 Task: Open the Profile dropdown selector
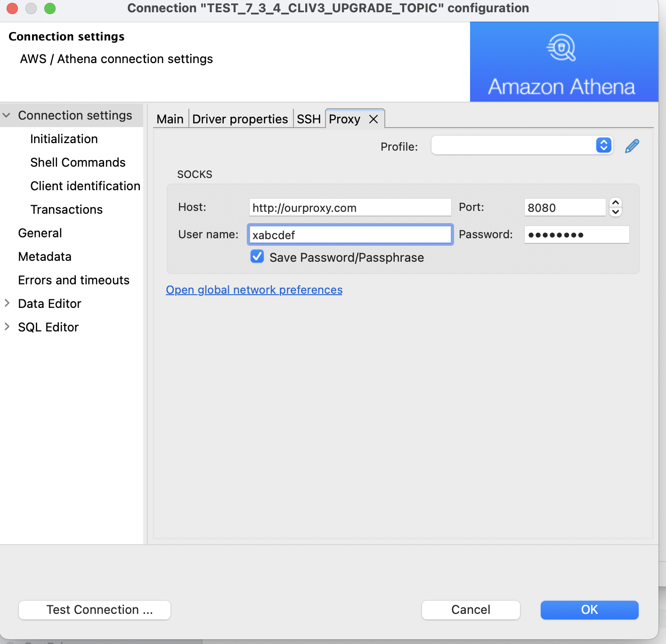tap(603, 145)
